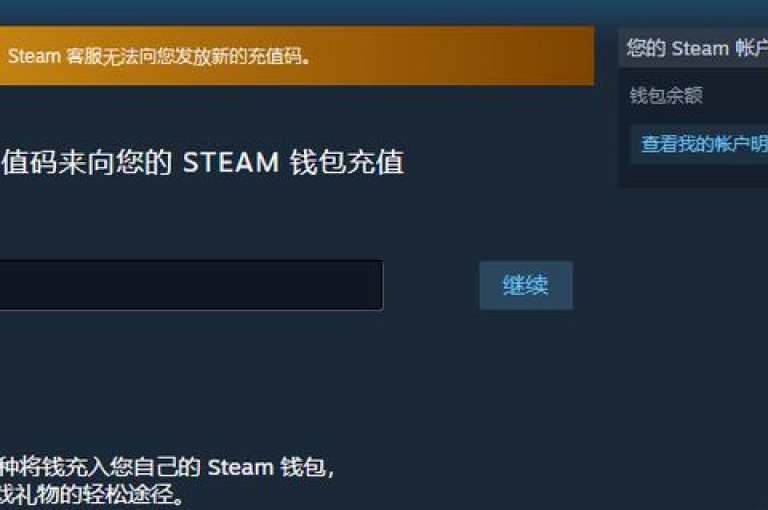Click the 钱包充值 characters in the heading
This screenshot has height=510, width=768.
(x=347, y=162)
